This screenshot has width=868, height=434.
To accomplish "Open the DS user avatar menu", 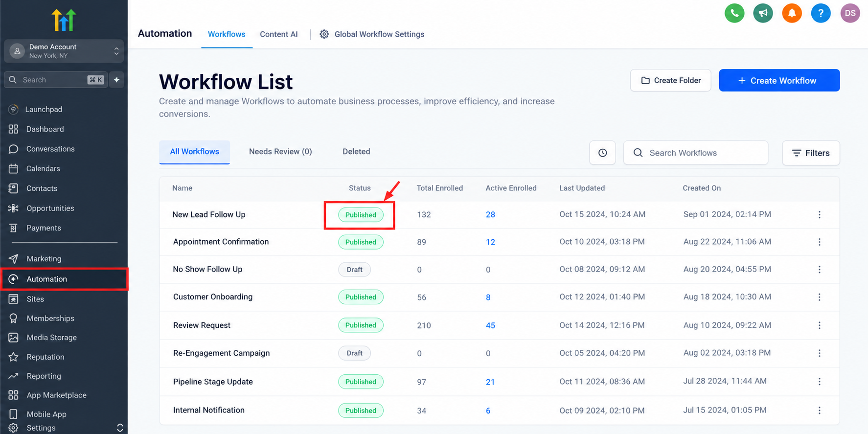I will [x=850, y=13].
